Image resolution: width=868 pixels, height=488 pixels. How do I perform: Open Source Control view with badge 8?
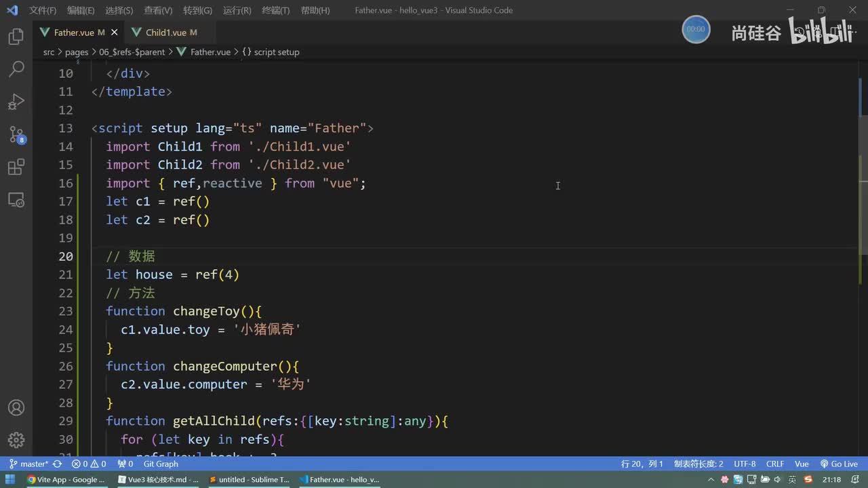point(16,134)
